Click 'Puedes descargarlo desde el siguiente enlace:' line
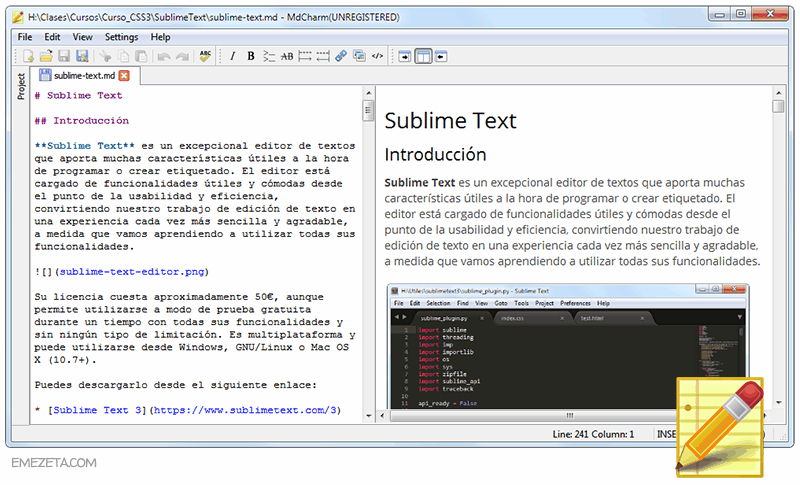 [176, 385]
